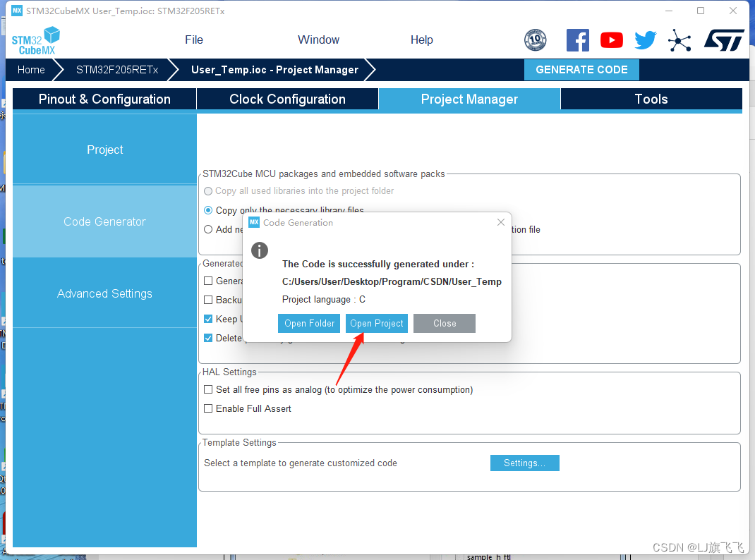Open the YouTube icon link
Screen dimensions: 755x560
[x=612, y=40]
